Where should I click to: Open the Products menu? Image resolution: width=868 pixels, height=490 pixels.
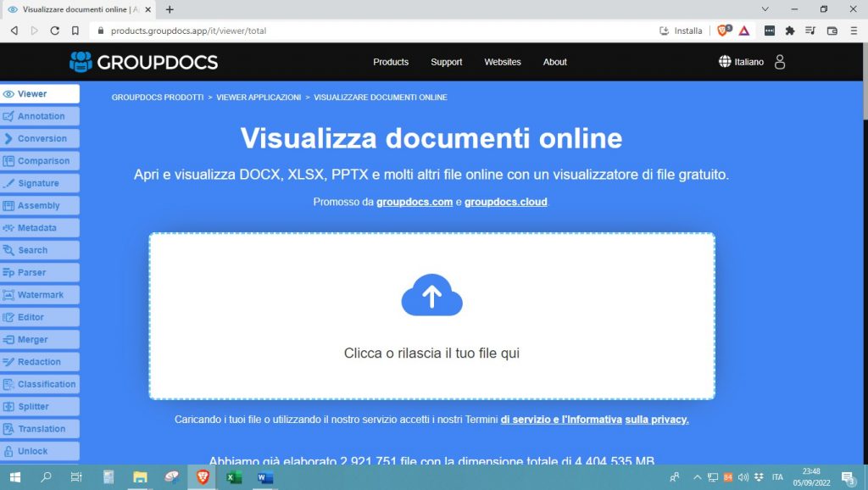(x=390, y=62)
